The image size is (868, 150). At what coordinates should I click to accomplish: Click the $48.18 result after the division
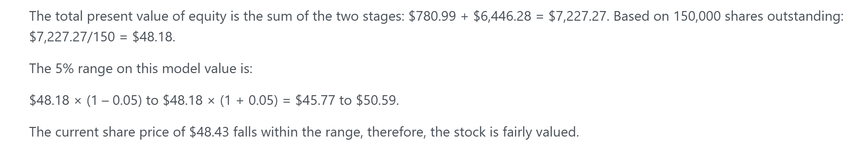(x=154, y=37)
